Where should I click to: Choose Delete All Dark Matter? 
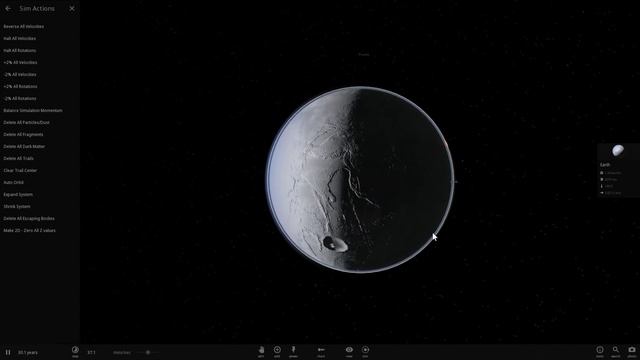point(24,147)
